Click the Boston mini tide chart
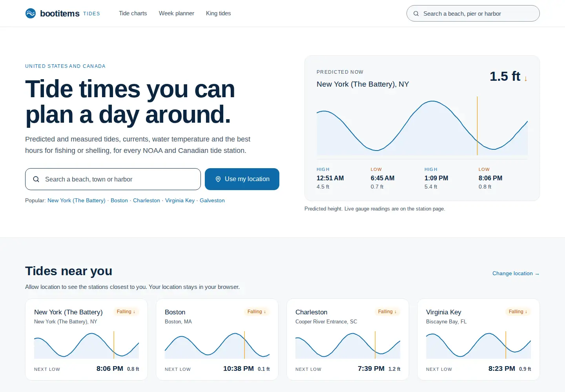 click(217, 345)
